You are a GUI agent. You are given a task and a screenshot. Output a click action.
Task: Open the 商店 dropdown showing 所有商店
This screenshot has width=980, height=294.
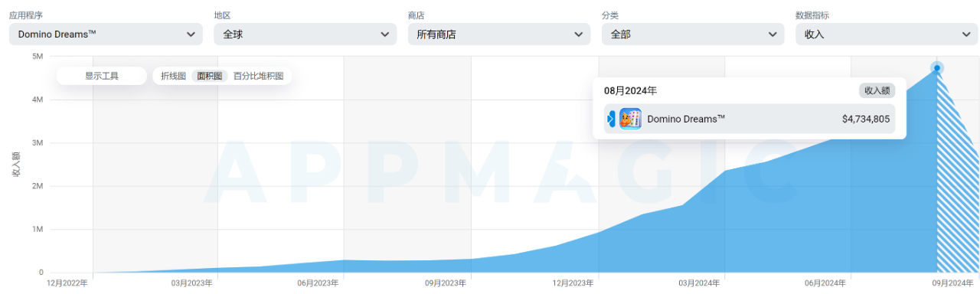tap(499, 34)
